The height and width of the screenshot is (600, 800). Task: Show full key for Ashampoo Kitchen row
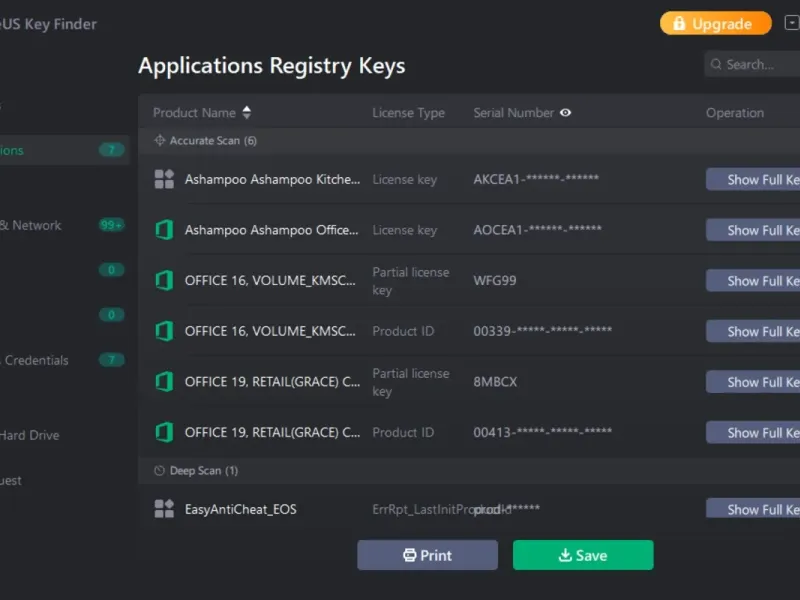[753, 179]
